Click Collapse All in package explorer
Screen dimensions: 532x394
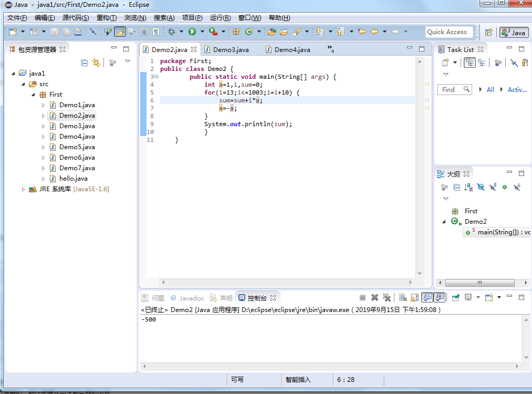85,63
